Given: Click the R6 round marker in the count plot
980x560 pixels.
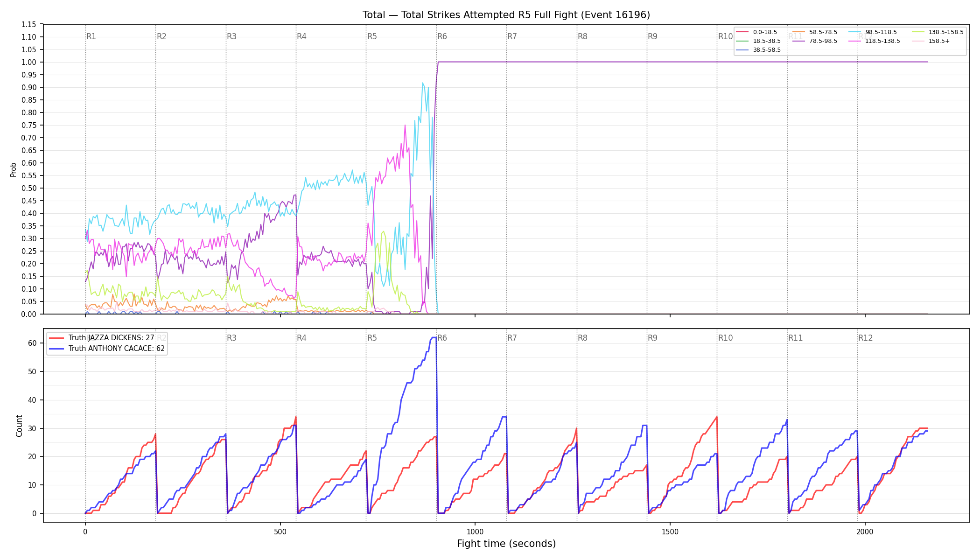Looking at the screenshot, I should point(442,338).
